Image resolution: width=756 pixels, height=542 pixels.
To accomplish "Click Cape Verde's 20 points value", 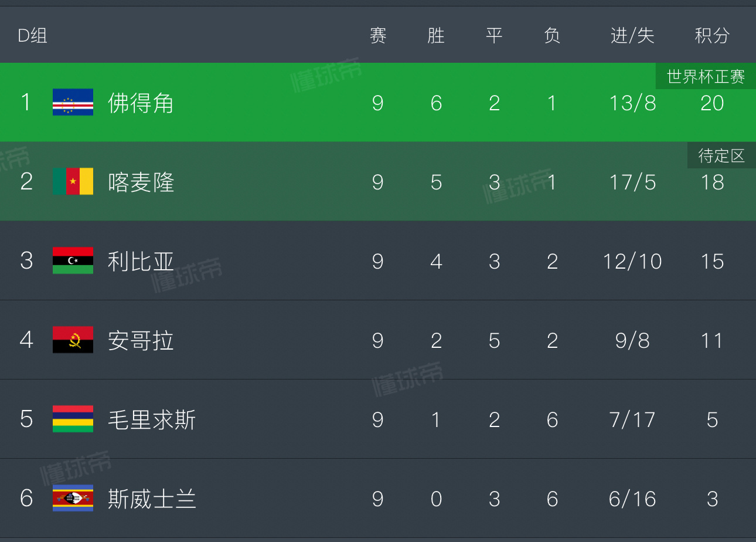I will tap(712, 103).
